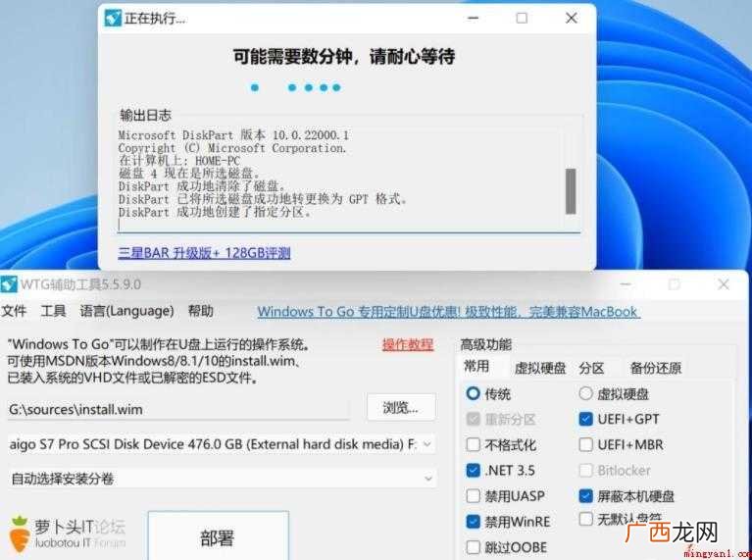Open the 工具 menu
The width and height of the screenshot is (752, 560).
(x=53, y=311)
